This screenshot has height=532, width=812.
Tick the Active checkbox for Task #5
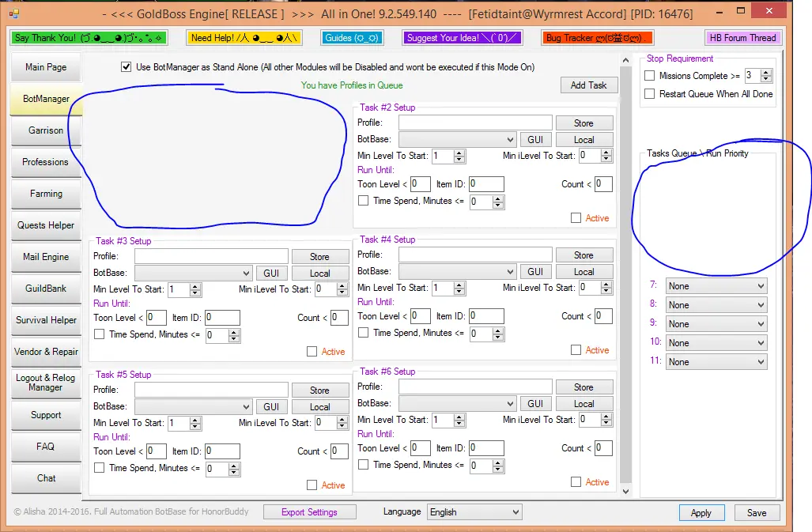coord(312,485)
